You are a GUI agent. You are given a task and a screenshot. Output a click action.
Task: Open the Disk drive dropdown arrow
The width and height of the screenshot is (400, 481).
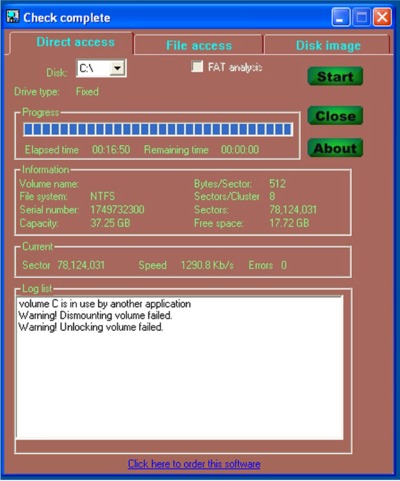117,68
